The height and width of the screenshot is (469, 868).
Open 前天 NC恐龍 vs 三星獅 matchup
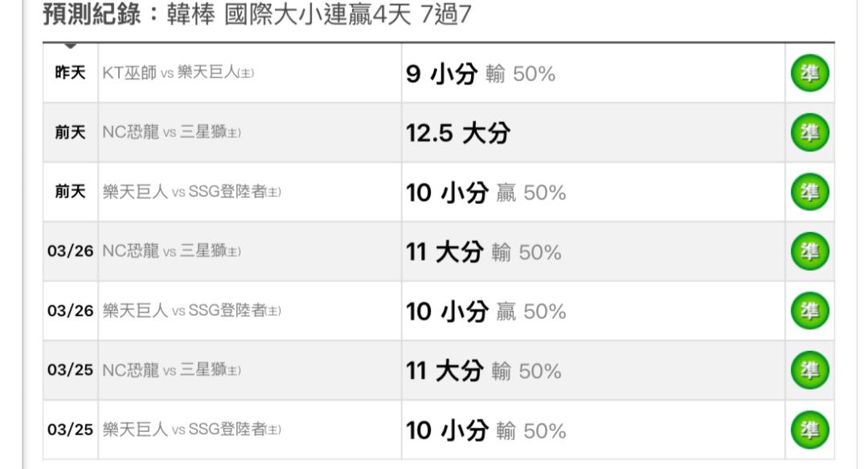coord(172,133)
